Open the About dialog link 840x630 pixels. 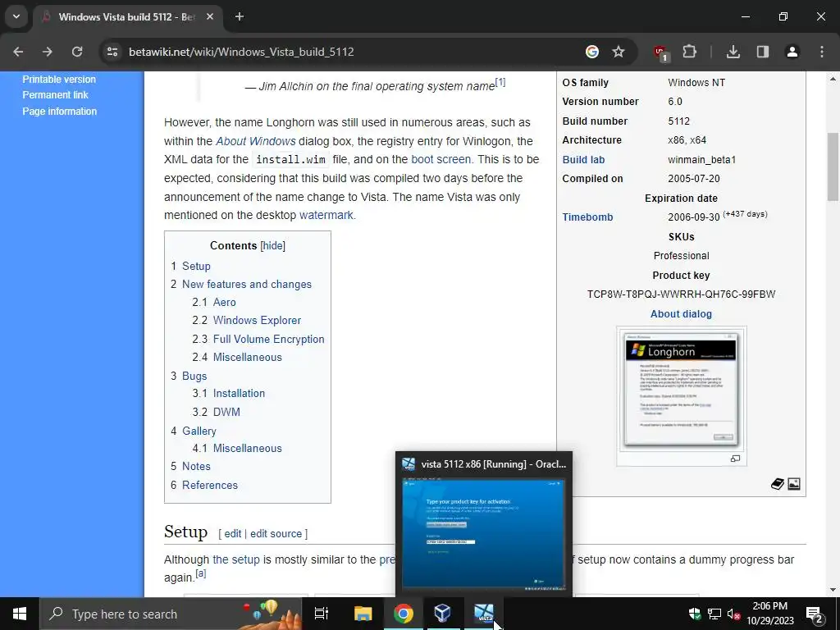[x=681, y=314]
